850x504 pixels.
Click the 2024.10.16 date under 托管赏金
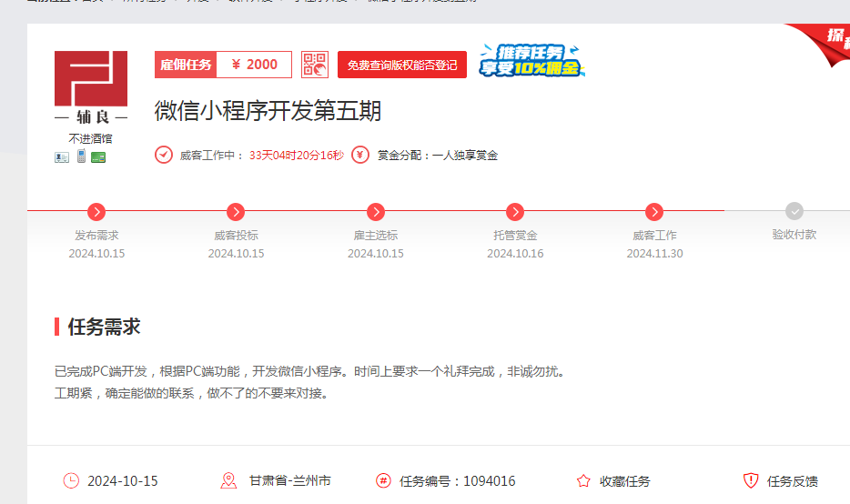pyautogui.click(x=515, y=254)
